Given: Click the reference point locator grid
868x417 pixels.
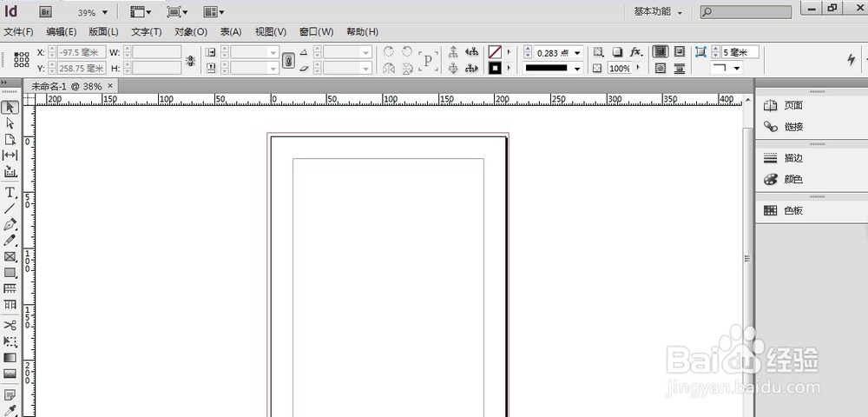Looking at the screenshot, I should tap(22, 60).
